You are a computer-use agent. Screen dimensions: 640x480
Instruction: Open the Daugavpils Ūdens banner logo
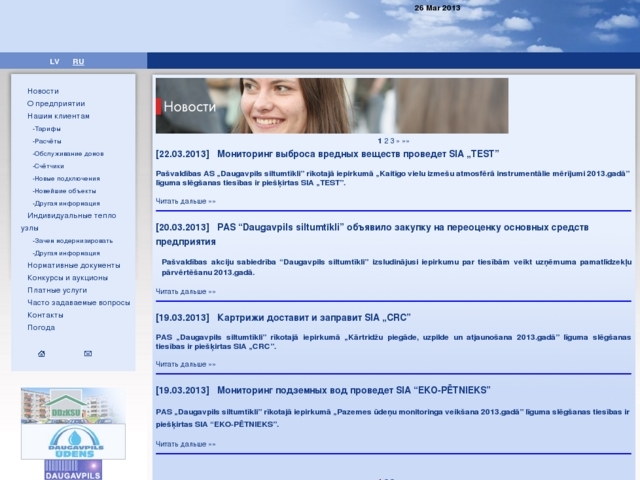tap(73, 441)
